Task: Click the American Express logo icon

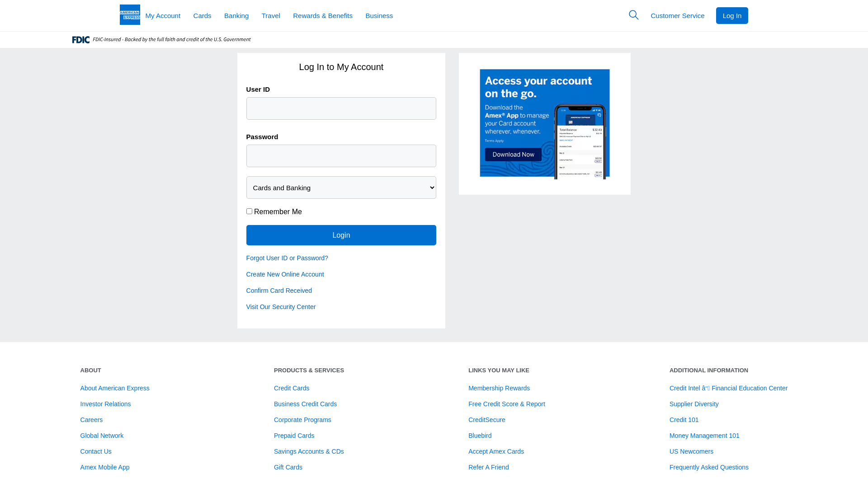Action: click(x=130, y=15)
